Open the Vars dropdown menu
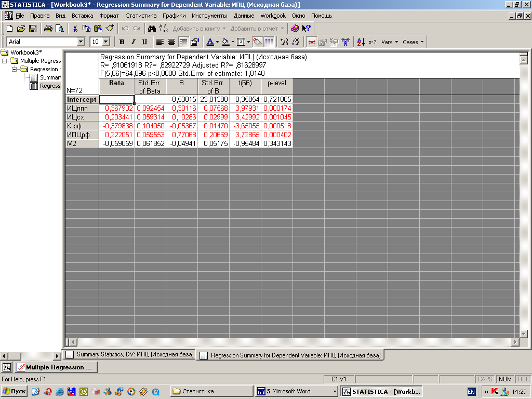This screenshot has height=399, width=532. (x=390, y=42)
